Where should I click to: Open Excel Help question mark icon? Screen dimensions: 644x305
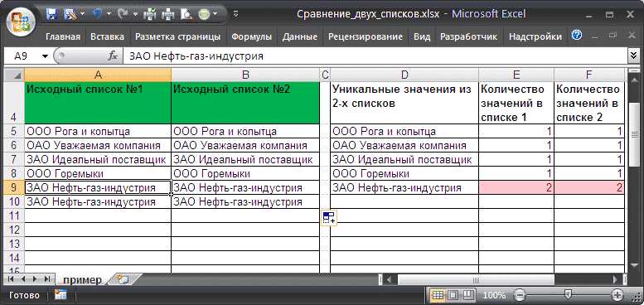point(577,35)
